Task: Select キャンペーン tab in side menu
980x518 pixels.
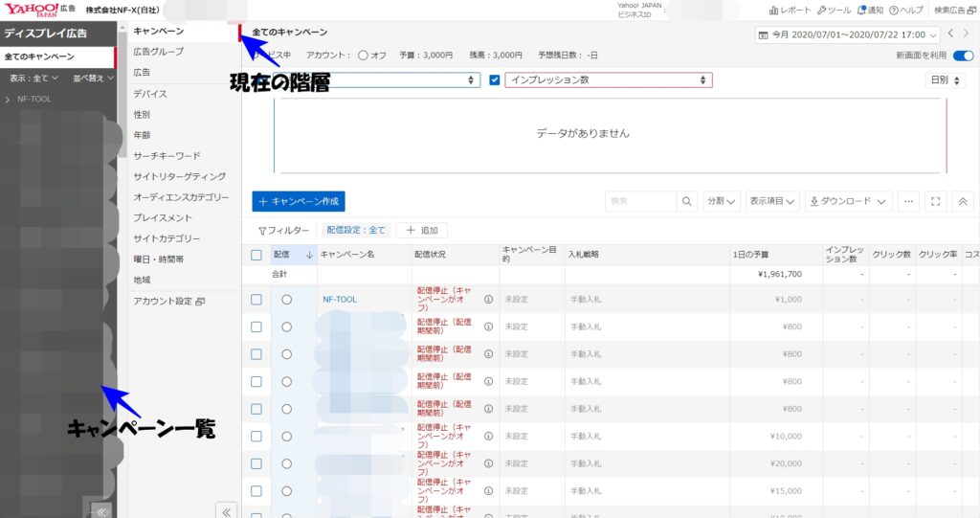Action: coord(159,32)
